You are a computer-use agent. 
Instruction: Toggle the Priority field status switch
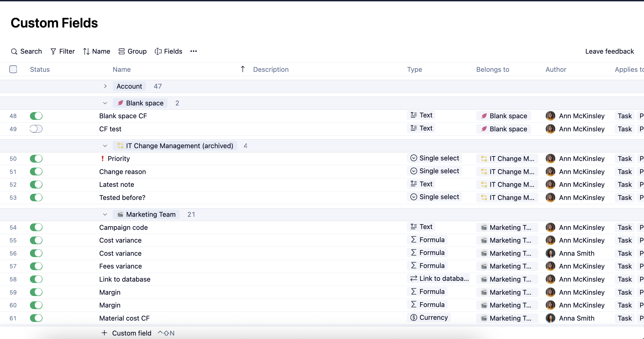tap(36, 159)
